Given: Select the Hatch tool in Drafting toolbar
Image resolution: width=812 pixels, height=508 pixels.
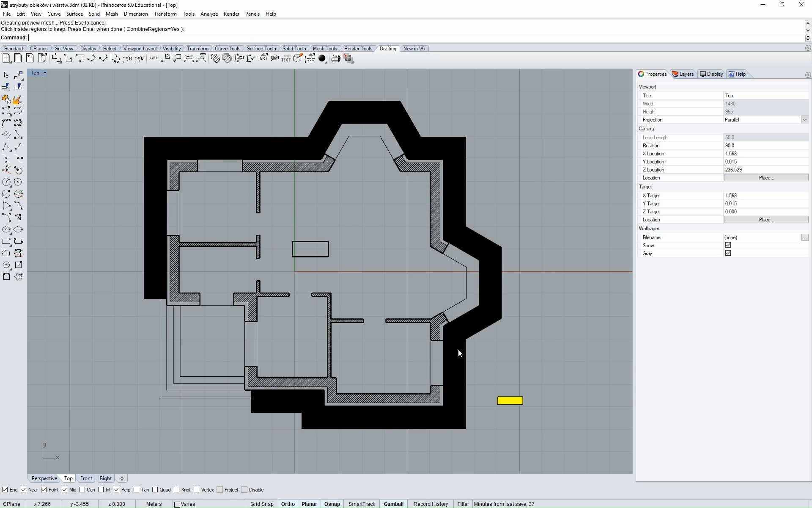Looking at the screenshot, I should click(215, 58).
